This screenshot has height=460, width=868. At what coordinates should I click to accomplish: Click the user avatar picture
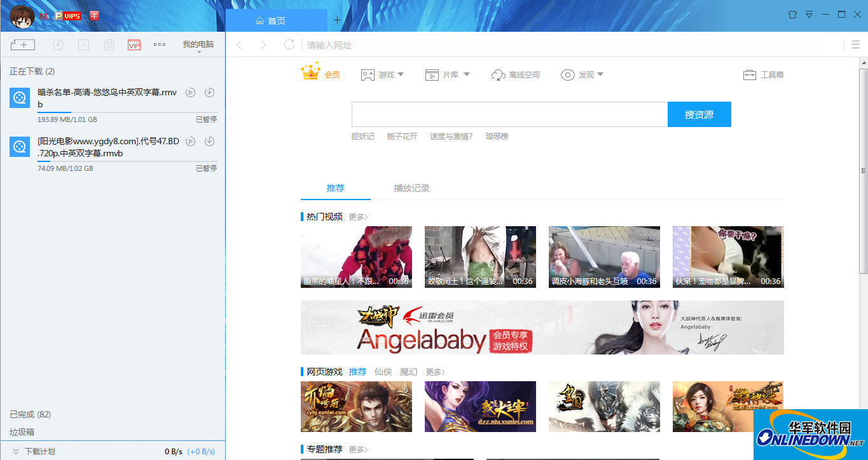[22, 15]
